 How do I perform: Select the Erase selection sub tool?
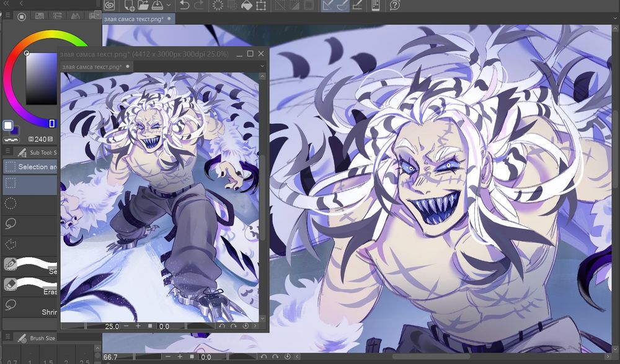click(x=30, y=286)
